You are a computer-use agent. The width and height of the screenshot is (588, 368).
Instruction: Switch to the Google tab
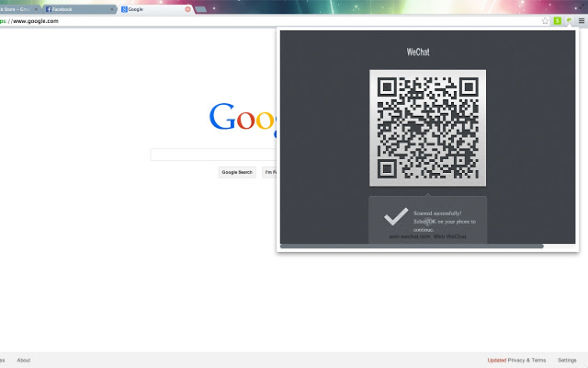point(155,9)
